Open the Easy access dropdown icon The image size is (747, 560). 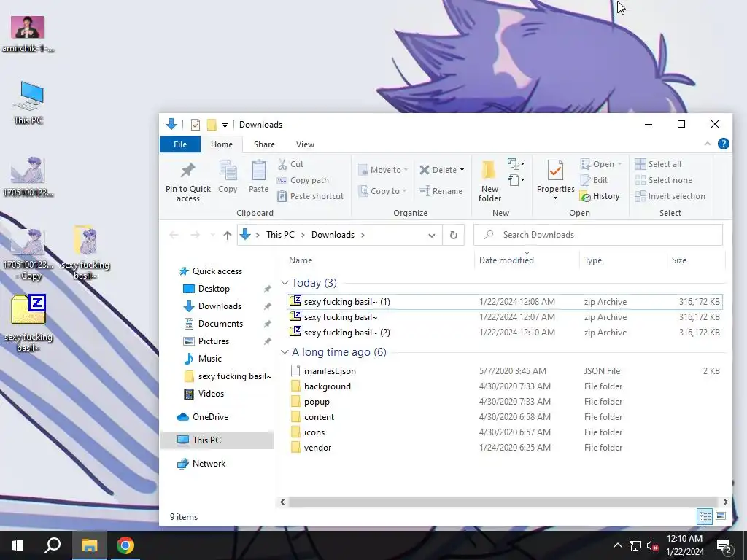click(516, 180)
